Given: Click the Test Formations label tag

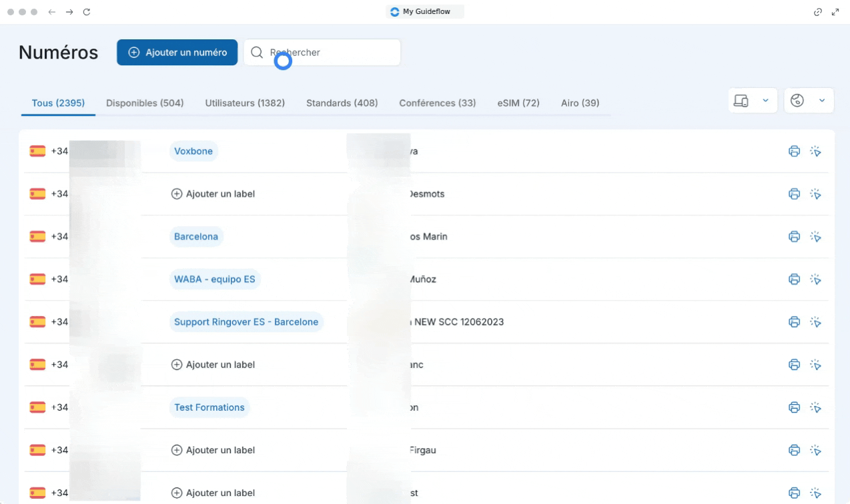Looking at the screenshot, I should [x=209, y=407].
